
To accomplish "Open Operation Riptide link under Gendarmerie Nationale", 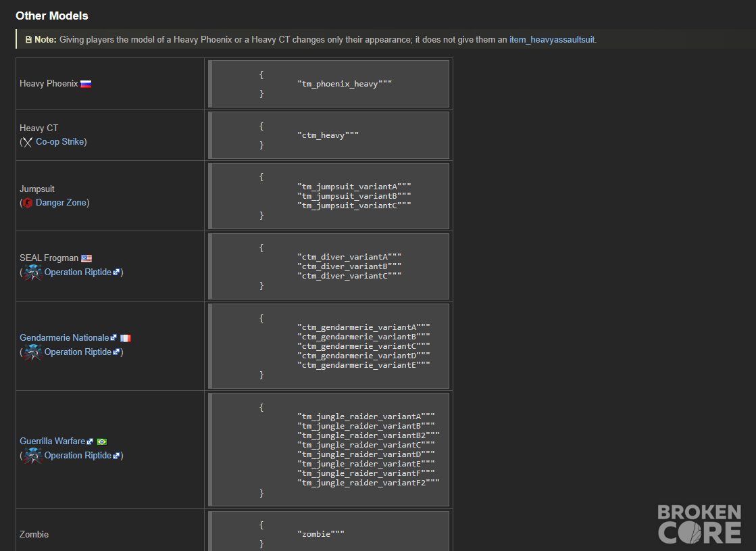I will [78, 352].
